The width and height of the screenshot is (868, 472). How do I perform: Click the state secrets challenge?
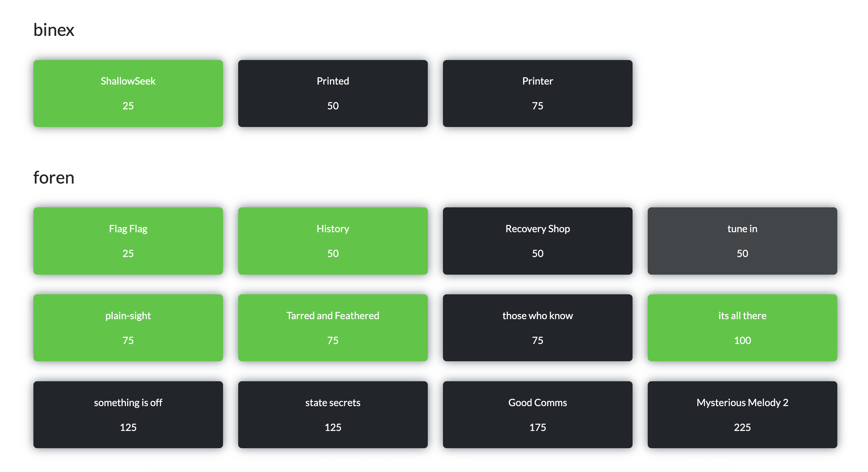pos(333,414)
